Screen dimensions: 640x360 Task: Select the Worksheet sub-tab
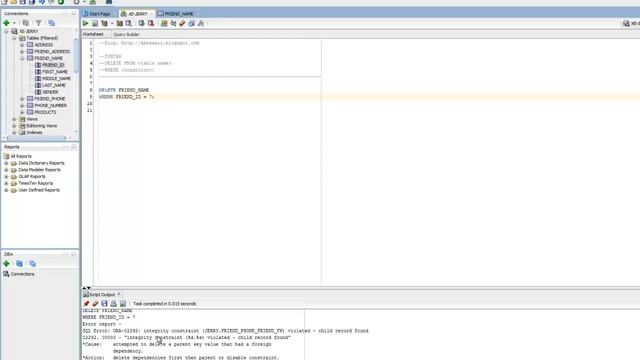[x=93, y=35]
